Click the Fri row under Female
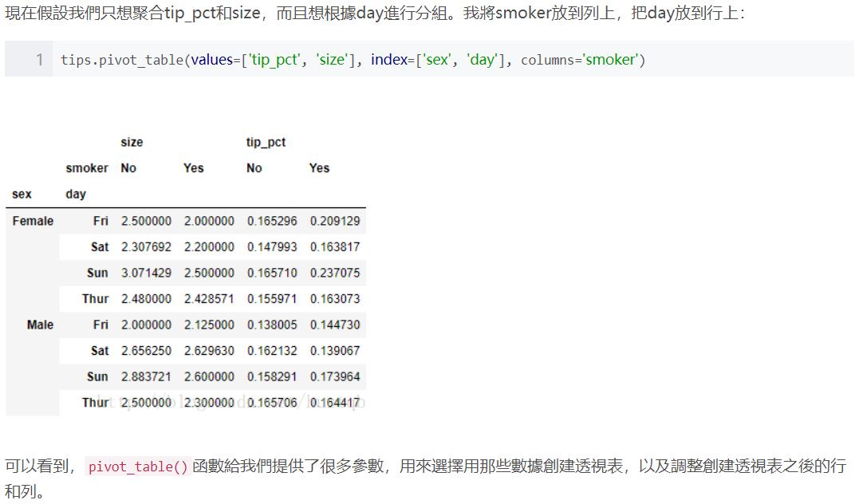Image resolution: width=859 pixels, height=504 pixels. [x=100, y=221]
